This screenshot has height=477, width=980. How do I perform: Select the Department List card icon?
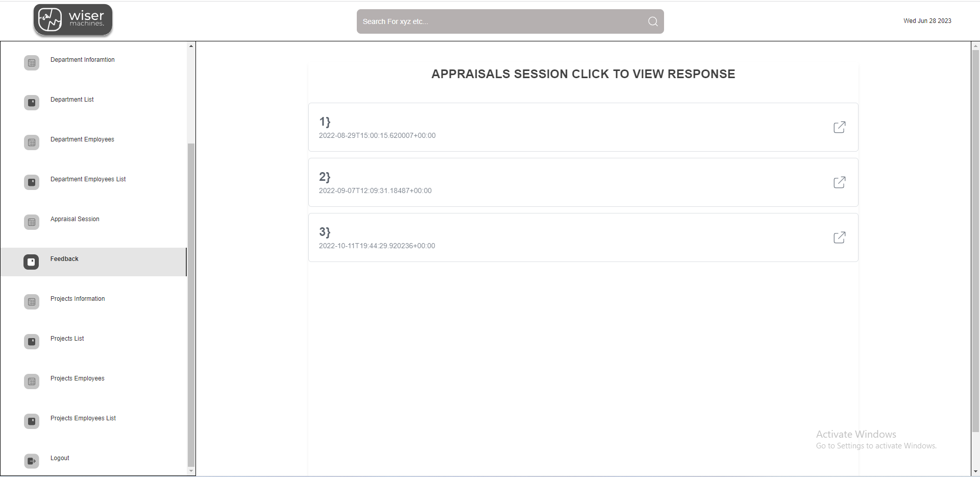31,102
